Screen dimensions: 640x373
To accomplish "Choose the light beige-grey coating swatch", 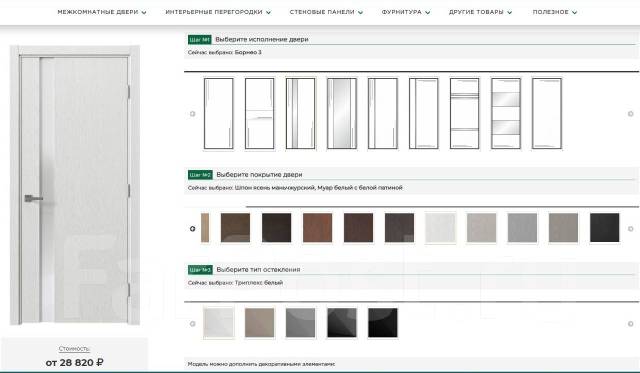I will [482, 228].
